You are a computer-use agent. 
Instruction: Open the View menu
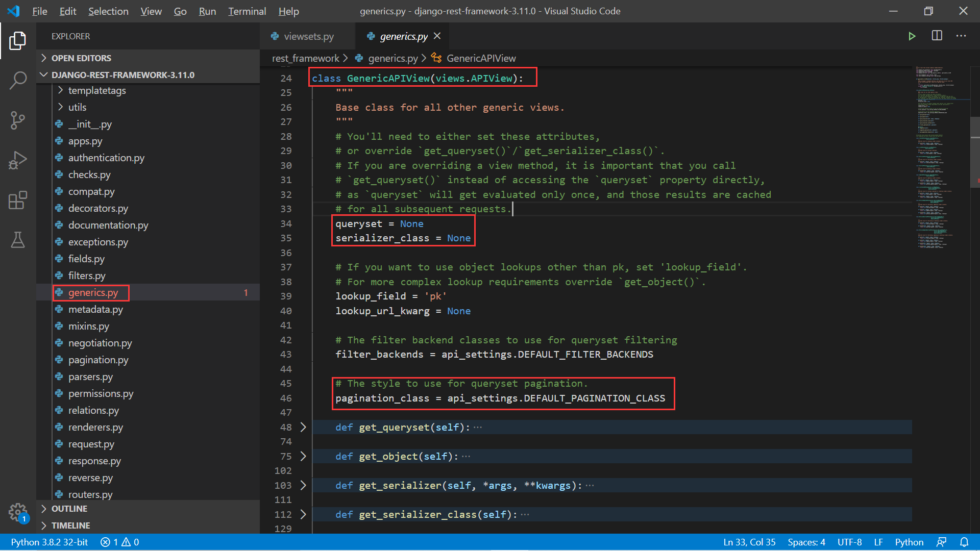[x=151, y=11]
